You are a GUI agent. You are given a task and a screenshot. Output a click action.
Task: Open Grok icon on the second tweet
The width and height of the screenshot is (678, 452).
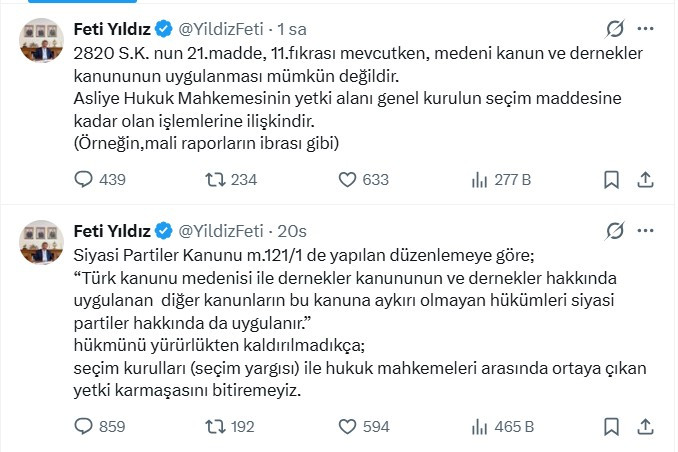click(614, 231)
